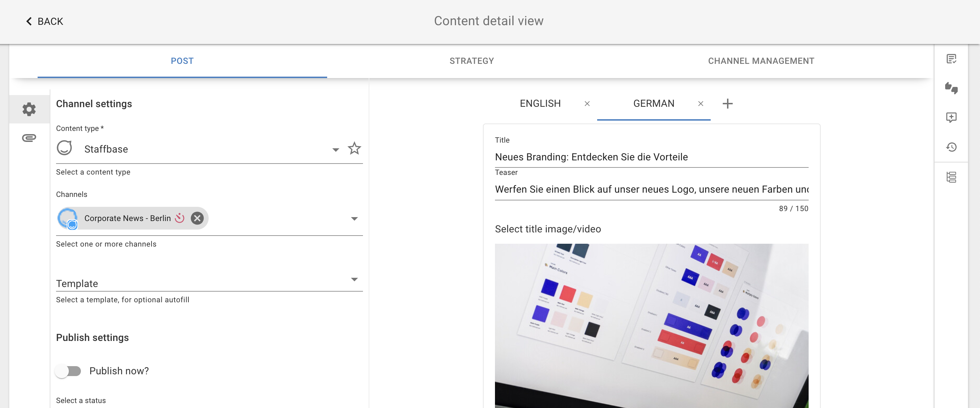
Task: Click the Select a status label
Action: pyautogui.click(x=81, y=401)
